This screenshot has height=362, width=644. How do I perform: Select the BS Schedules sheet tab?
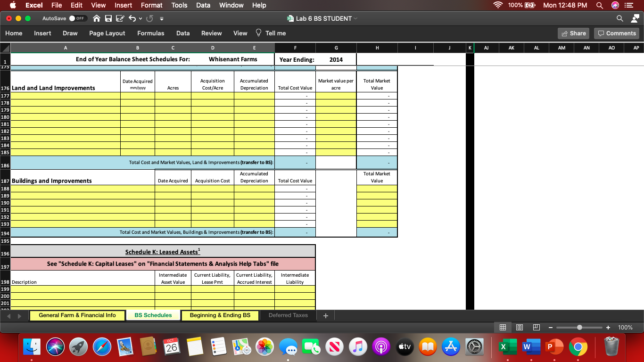(x=153, y=315)
